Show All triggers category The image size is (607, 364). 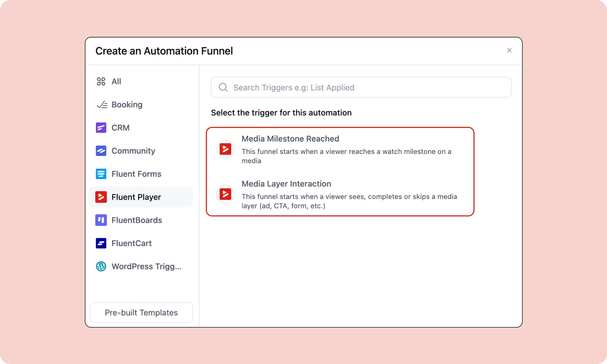116,82
